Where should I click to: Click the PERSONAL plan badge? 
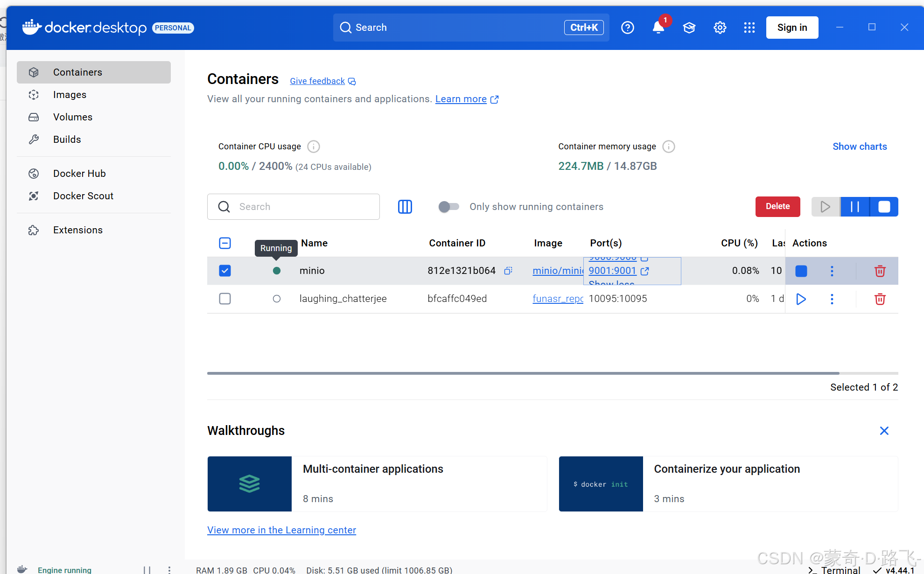[173, 28]
